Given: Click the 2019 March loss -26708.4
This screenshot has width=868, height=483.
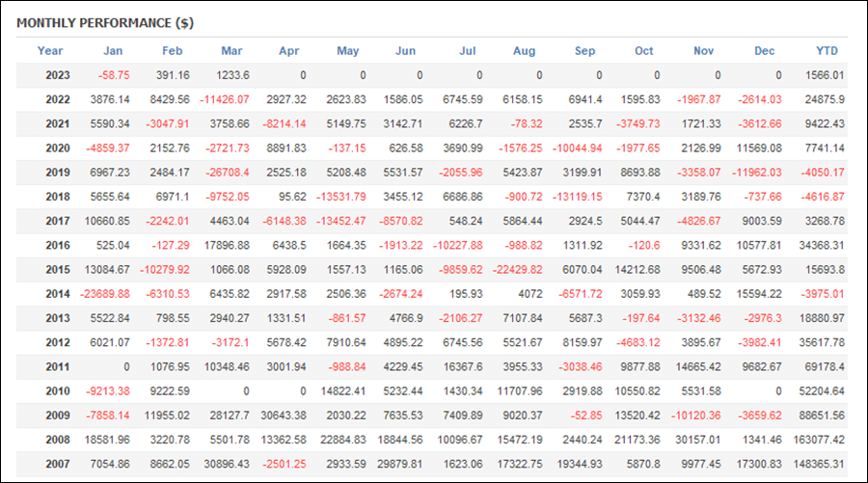Looking at the screenshot, I should tap(228, 173).
